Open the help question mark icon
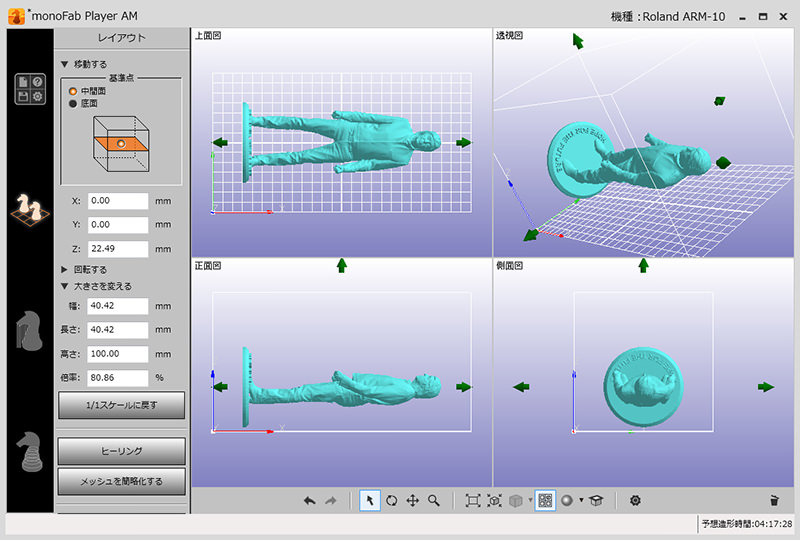 tap(37, 81)
